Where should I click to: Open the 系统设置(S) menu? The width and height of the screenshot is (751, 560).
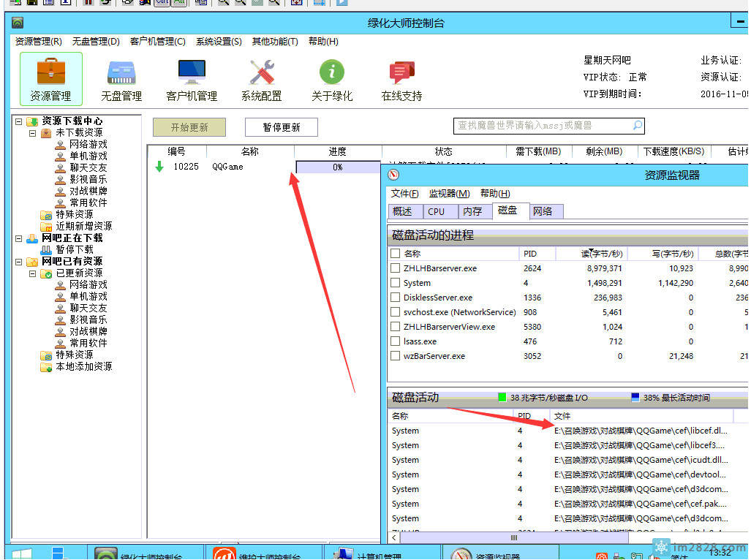point(219,42)
